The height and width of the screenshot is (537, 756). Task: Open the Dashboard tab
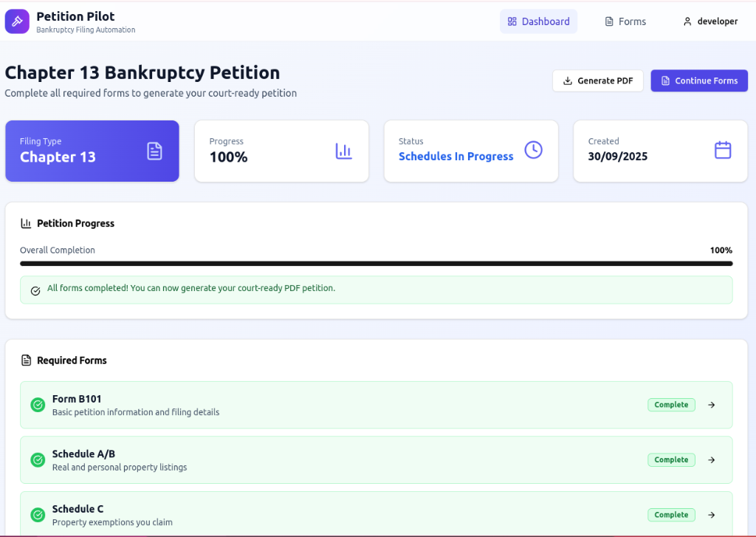538,21
